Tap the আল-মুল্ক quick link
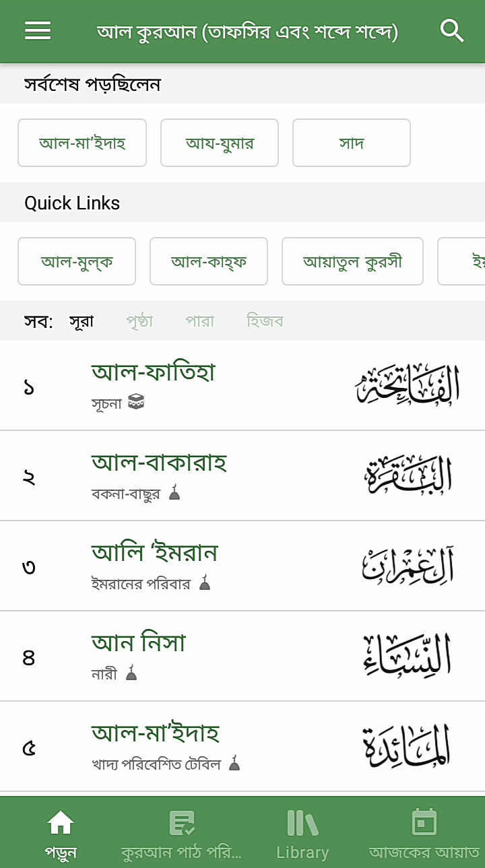This screenshot has width=485, height=868. (77, 261)
